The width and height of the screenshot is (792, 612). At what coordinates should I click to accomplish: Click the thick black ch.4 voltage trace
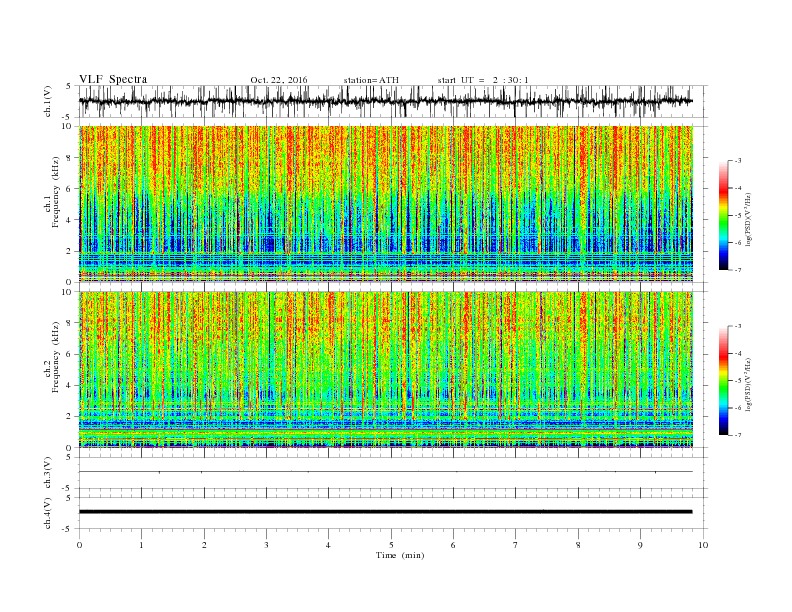pyautogui.click(x=385, y=512)
